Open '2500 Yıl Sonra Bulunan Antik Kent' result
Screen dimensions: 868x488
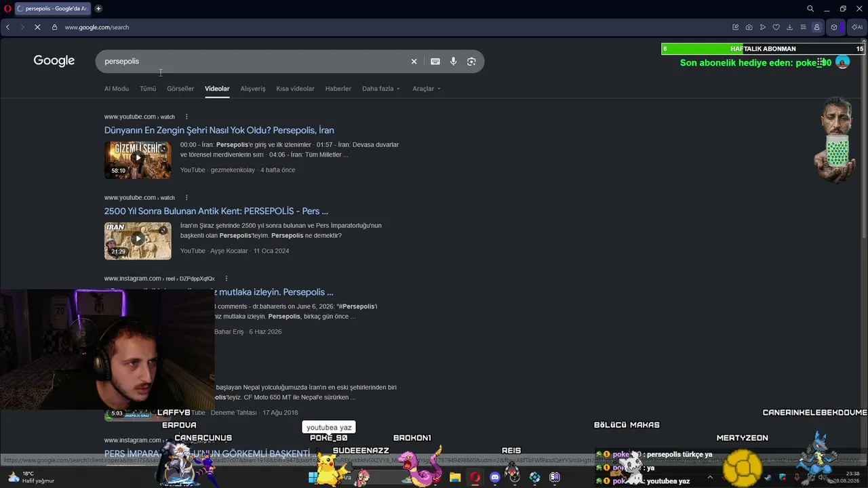tap(216, 211)
